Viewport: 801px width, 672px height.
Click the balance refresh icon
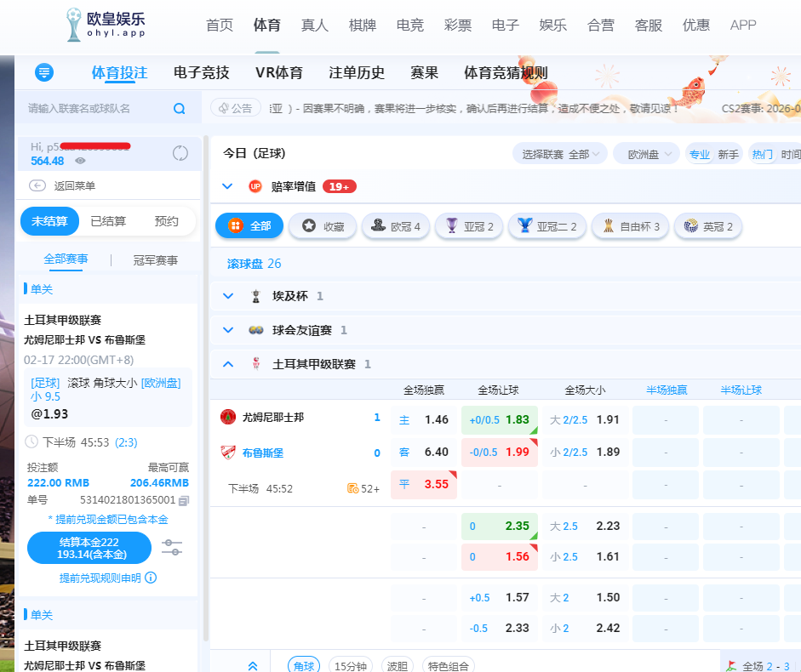click(180, 153)
